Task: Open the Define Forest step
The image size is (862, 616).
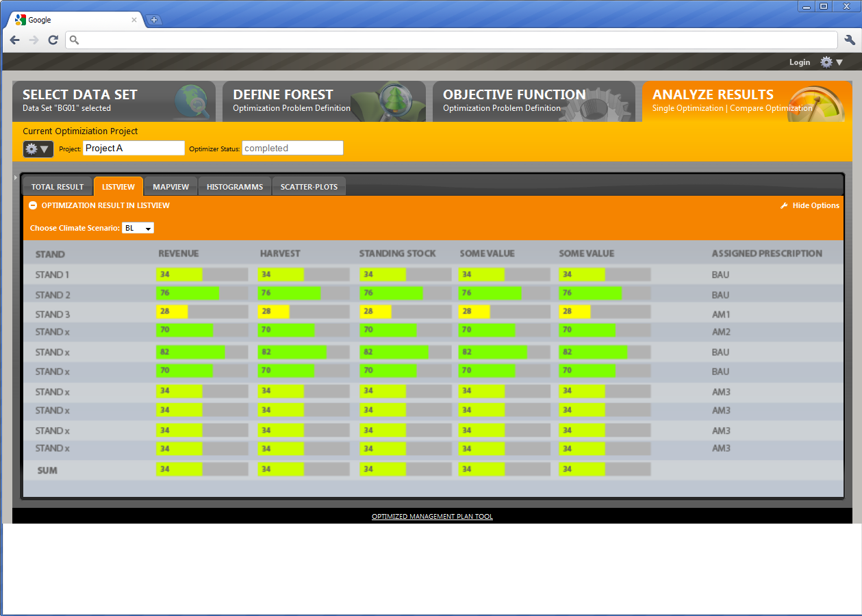Action: pyautogui.click(x=324, y=101)
